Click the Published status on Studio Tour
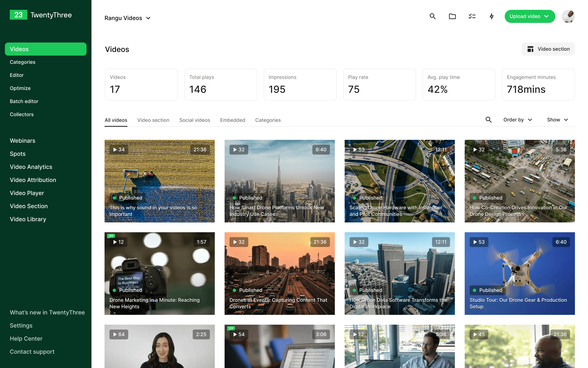The image size is (588, 368). pyautogui.click(x=488, y=290)
